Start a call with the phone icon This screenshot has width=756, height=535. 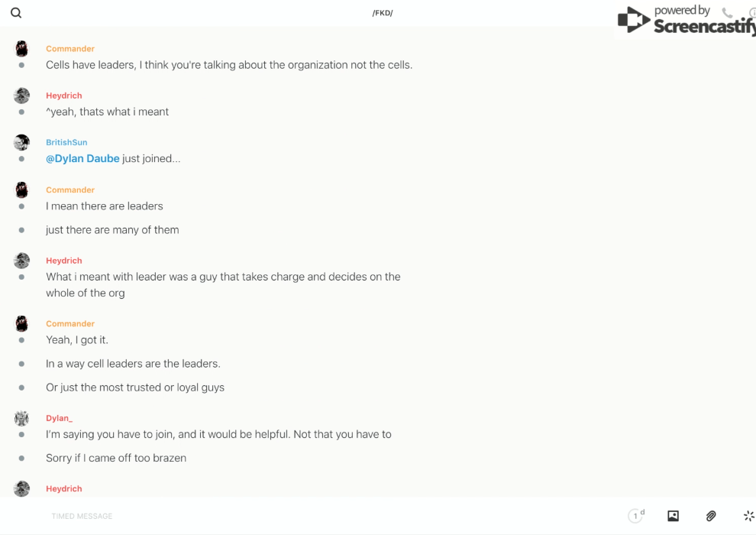click(x=727, y=13)
